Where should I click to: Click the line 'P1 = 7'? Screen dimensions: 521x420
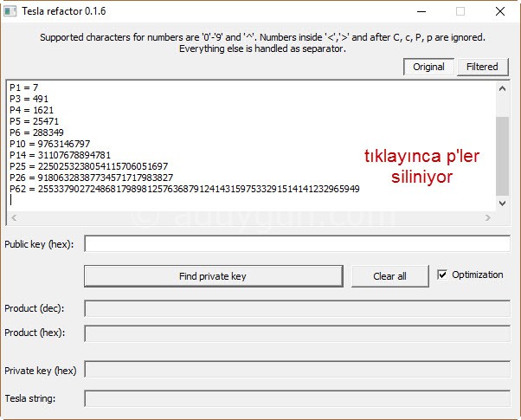point(24,87)
